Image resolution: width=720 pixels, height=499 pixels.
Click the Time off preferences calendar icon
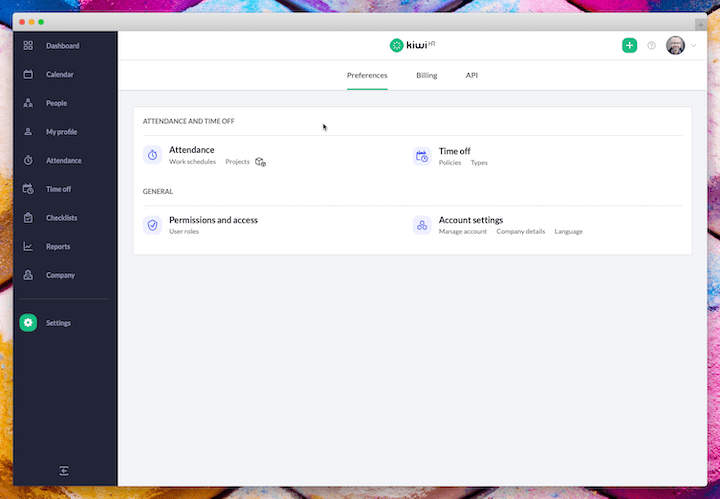(x=422, y=157)
